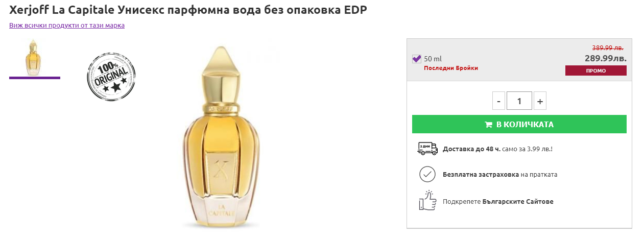The width and height of the screenshot is (644, 237).
Task: Click the delivery truck icon
Action: 427,149
